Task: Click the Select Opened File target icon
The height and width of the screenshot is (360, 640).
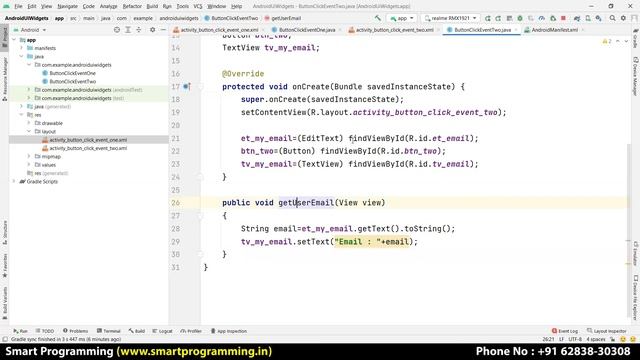Action: click(117, 30)
